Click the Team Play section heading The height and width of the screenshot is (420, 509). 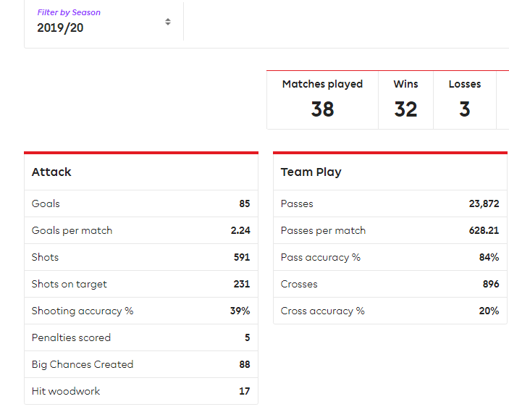pyautogui.click(x=311, y=172)
